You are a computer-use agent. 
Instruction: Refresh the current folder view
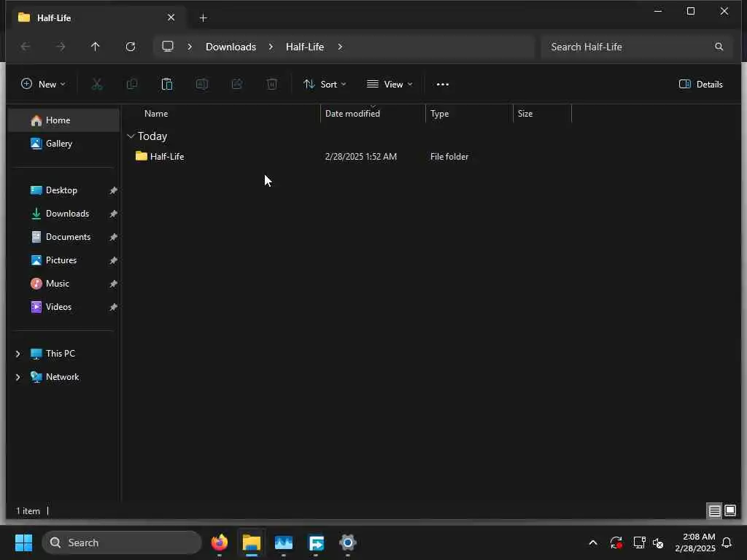coord(131,47)
